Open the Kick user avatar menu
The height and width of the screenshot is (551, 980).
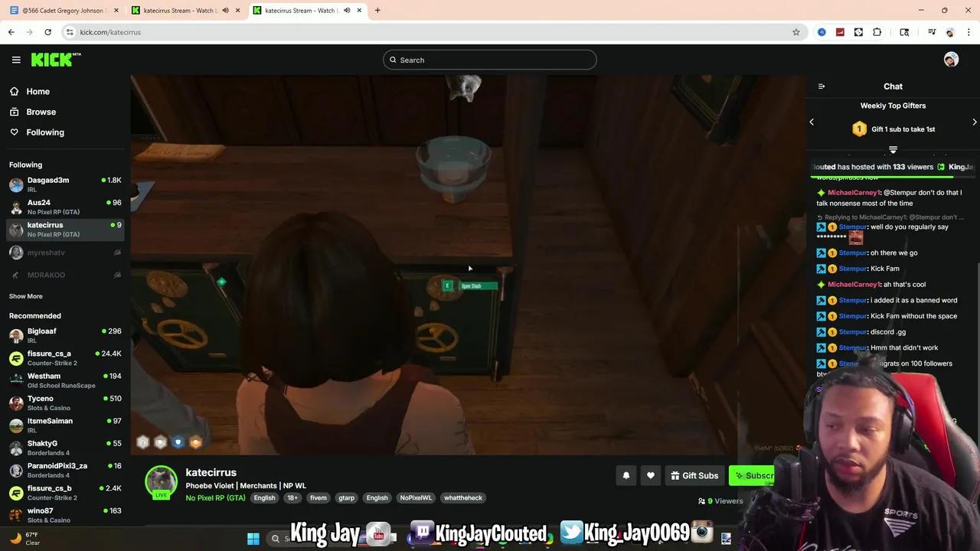click(x=951, y=60)
